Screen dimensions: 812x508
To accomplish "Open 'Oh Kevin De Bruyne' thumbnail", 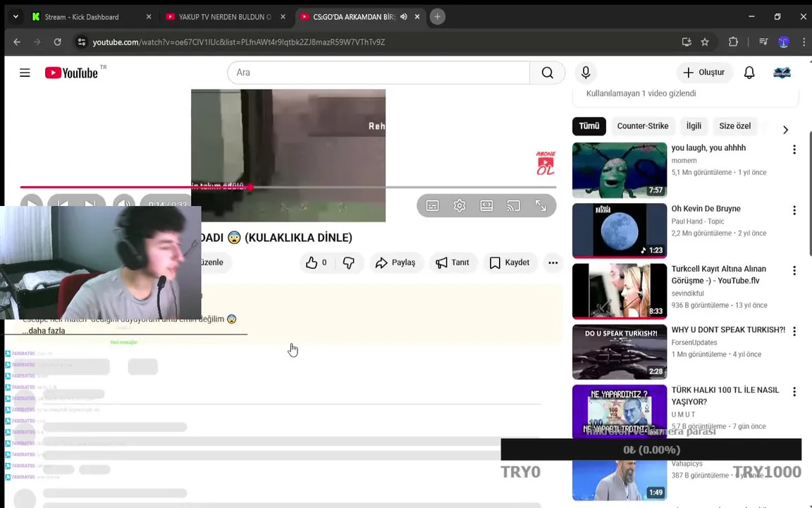I will (x=620, y=231).
